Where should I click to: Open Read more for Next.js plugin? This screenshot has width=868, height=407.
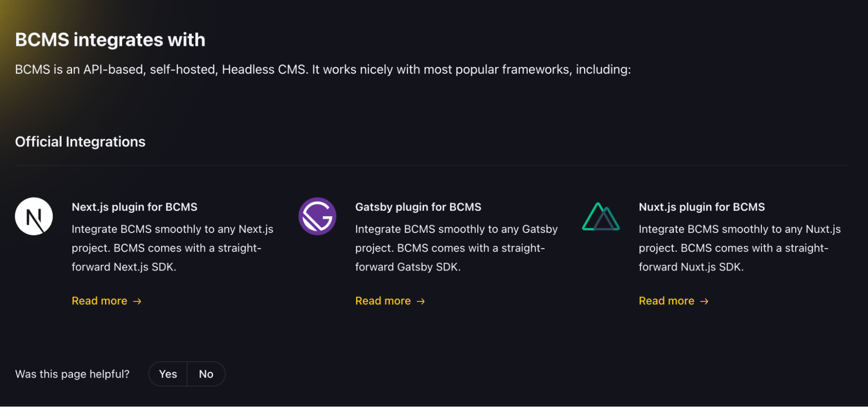click(99, 301)
